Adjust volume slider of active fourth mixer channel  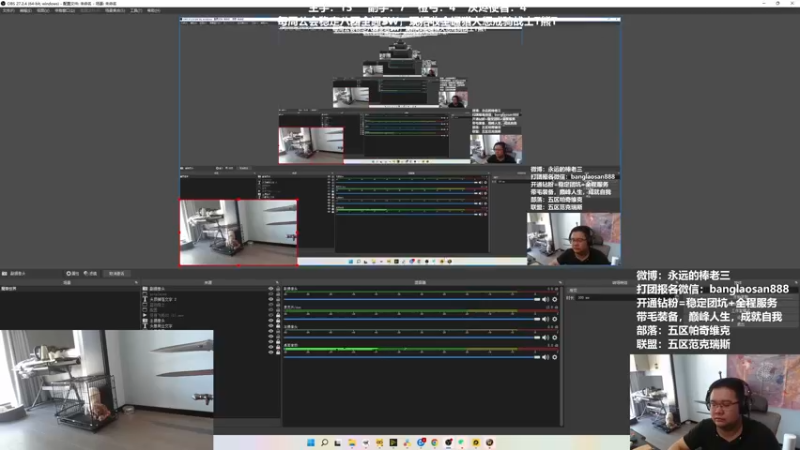[x=412, y=357]
